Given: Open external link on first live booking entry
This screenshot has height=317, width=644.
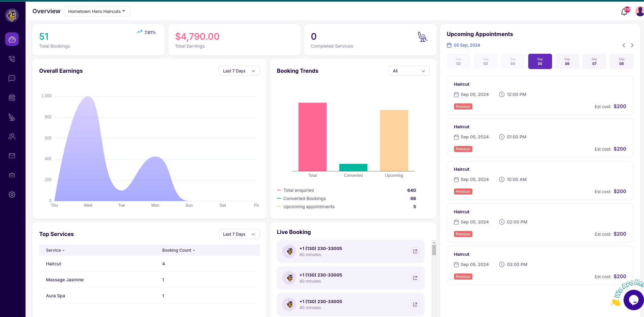Looking at the screenshot, I should 415,251.
